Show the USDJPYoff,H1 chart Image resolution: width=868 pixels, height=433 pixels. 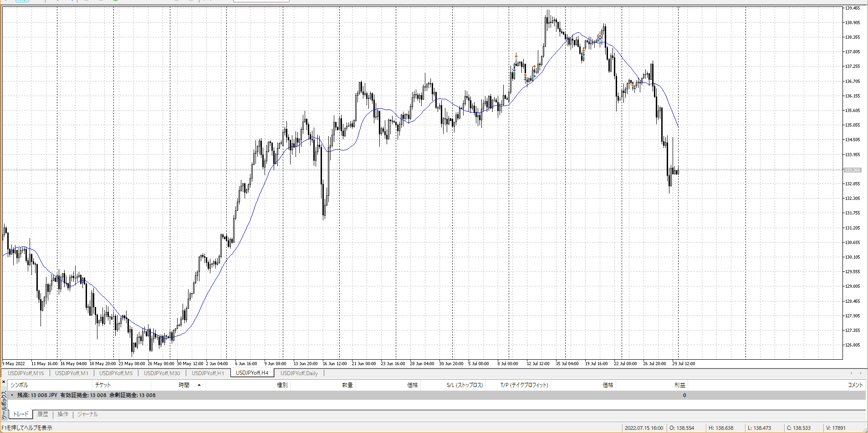(x=208, y=373)
